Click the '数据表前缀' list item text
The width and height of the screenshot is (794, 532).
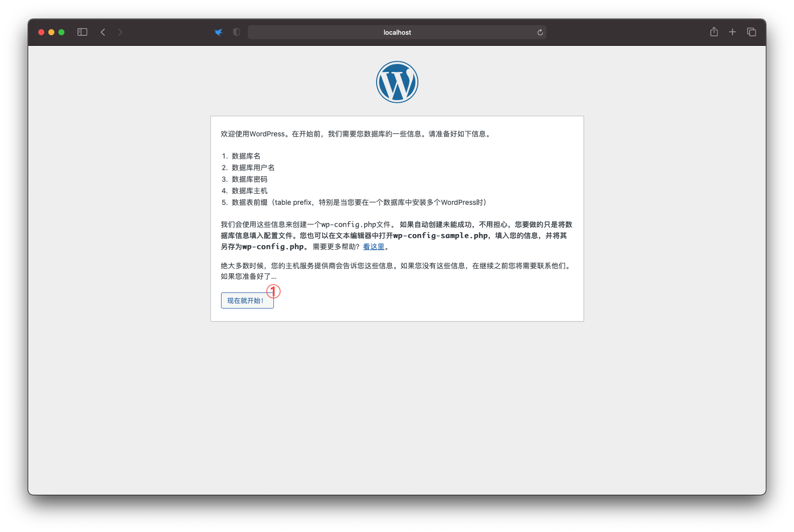coord(249,202)
